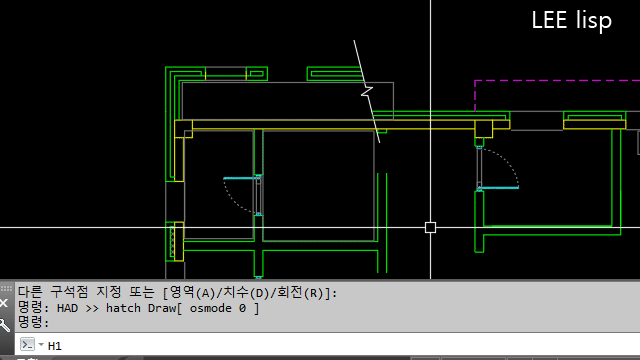Image resolution: width=640 pixels, height=360 pixels.
Task: Close the command line window
Action: pos(4,303)
